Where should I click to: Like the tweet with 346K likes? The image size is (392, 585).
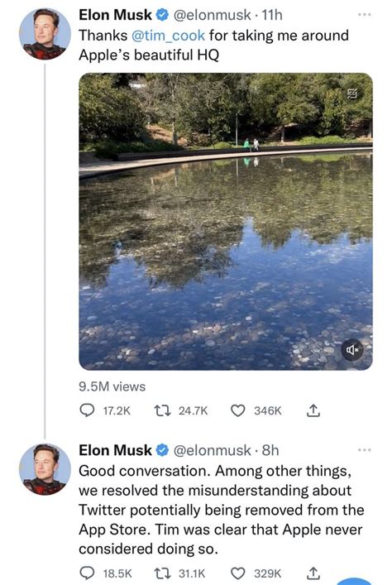[238, 410]
